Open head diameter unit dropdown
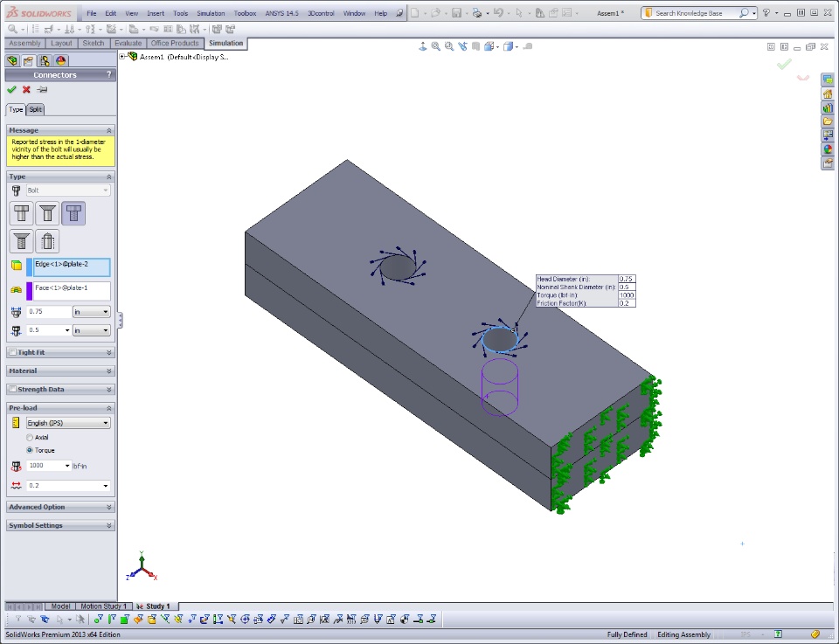The width and height of the screenshot is (839, 644). pyautogui.click(x=92, y=312)
